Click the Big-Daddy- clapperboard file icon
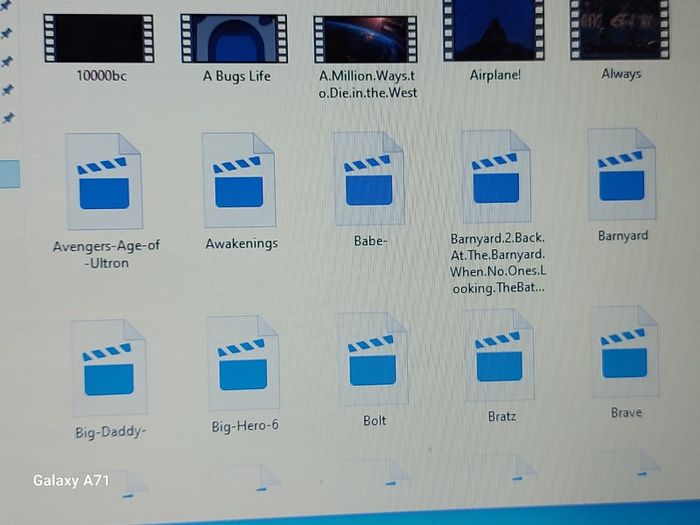700x525 pixels. tap(109, 368)
